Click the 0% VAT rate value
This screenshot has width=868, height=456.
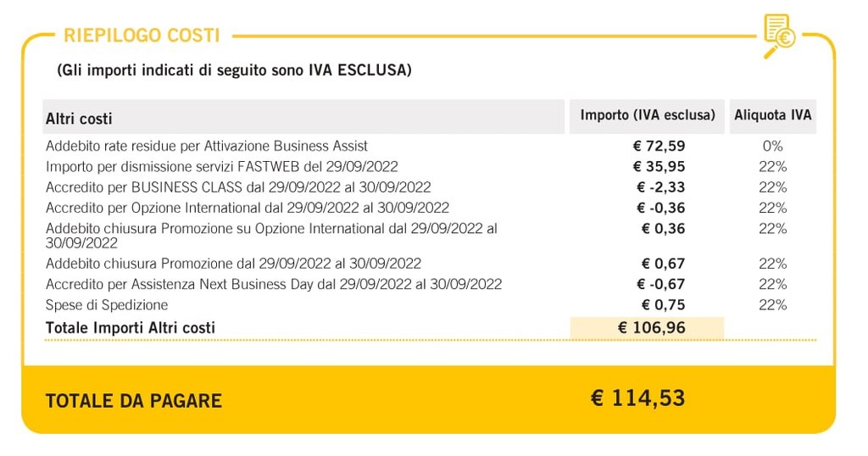pyautogui.click(x=772, y=146)
